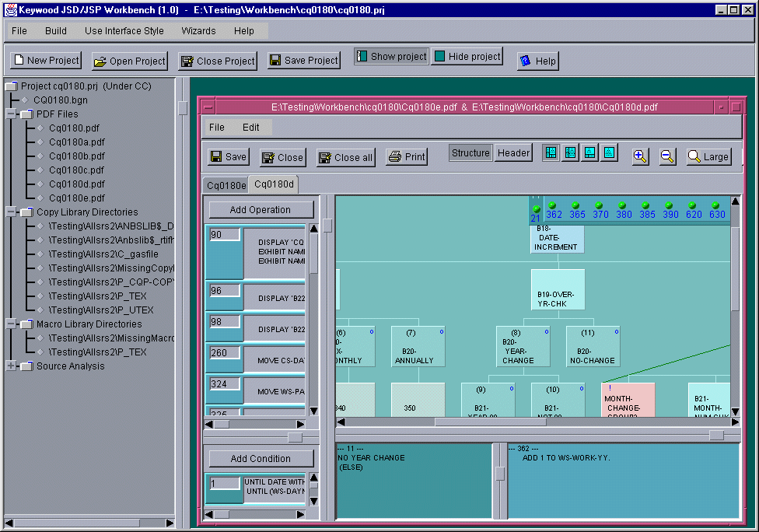This screenshot has height=532, width=759.
Task: Click the green ball for operation 362
Action: pos(552,205)
